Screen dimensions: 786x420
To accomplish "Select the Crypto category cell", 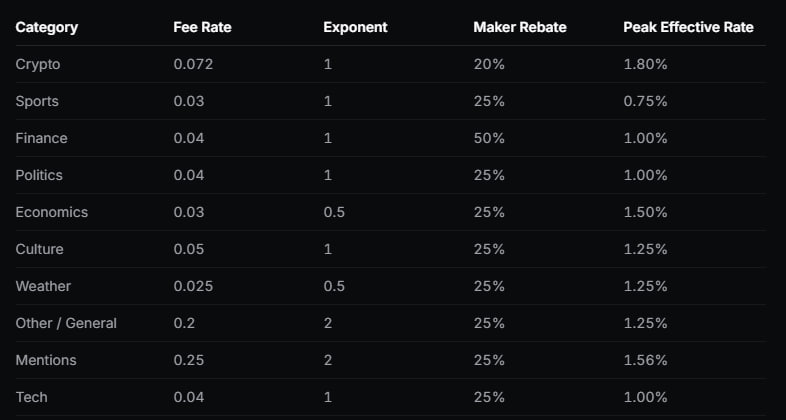I will 38,64.
